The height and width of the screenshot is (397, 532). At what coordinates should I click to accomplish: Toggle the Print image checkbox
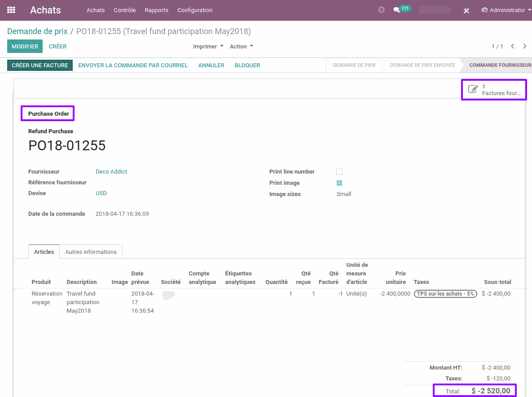pos(339,183)
